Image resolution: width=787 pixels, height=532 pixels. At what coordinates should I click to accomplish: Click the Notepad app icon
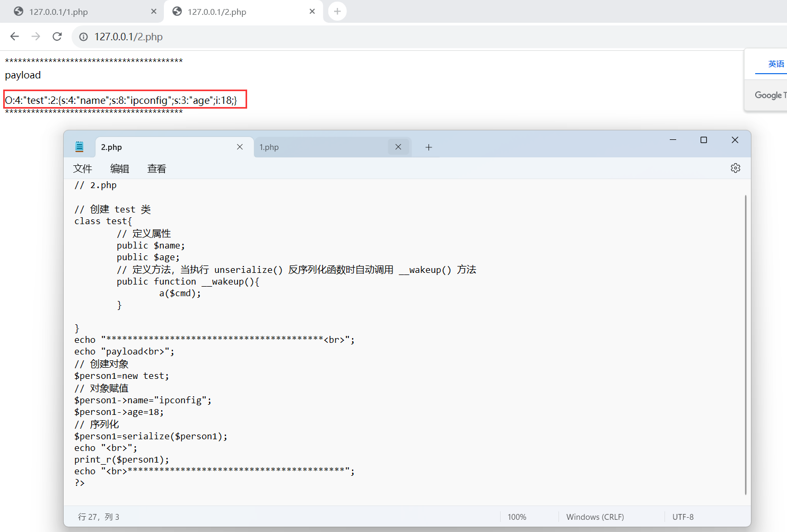point(79,147)
